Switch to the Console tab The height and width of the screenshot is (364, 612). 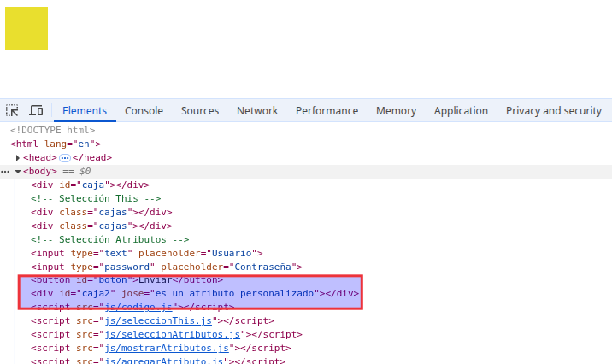pos(144,111)
